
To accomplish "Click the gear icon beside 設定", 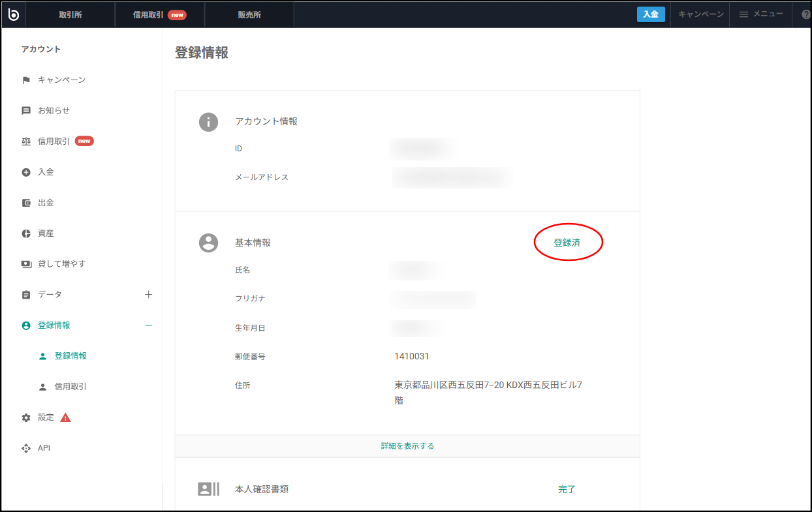I will pos(26,417).
